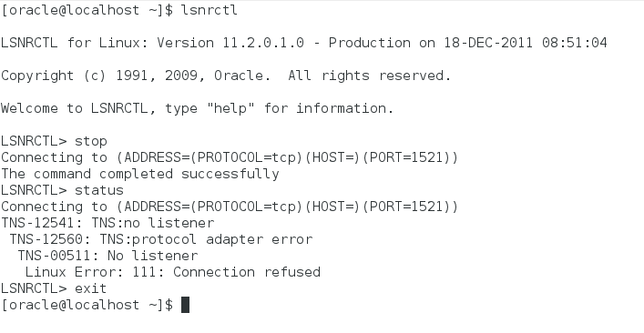The image size is (644, 333).
Task: Click the TNS-12541 error code
Action: pyautogui.click(x=42, y=223)
